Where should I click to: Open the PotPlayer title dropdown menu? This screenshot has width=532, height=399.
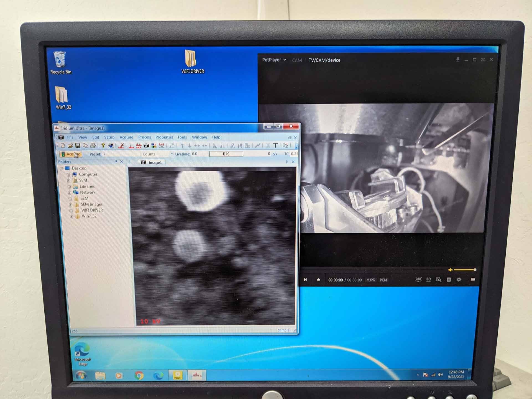pos(274,60)
